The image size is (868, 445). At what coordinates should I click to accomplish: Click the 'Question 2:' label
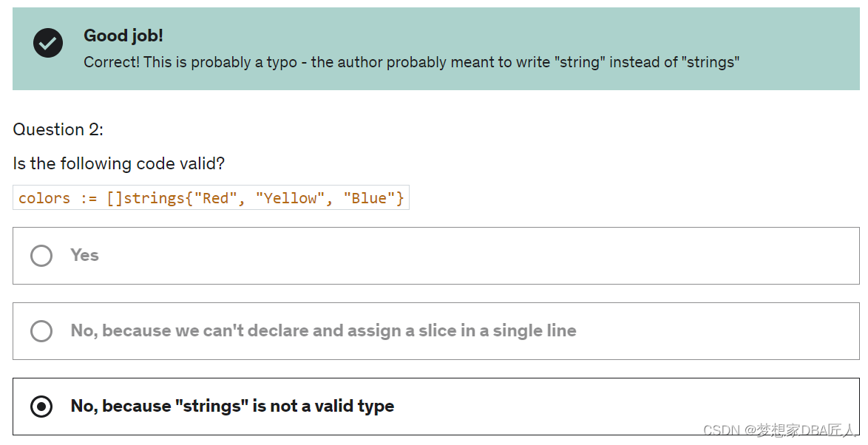(x=57, y=129)
